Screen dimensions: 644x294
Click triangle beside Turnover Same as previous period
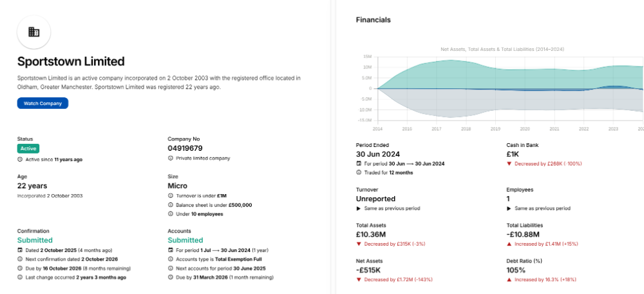(x=359, y=209)
